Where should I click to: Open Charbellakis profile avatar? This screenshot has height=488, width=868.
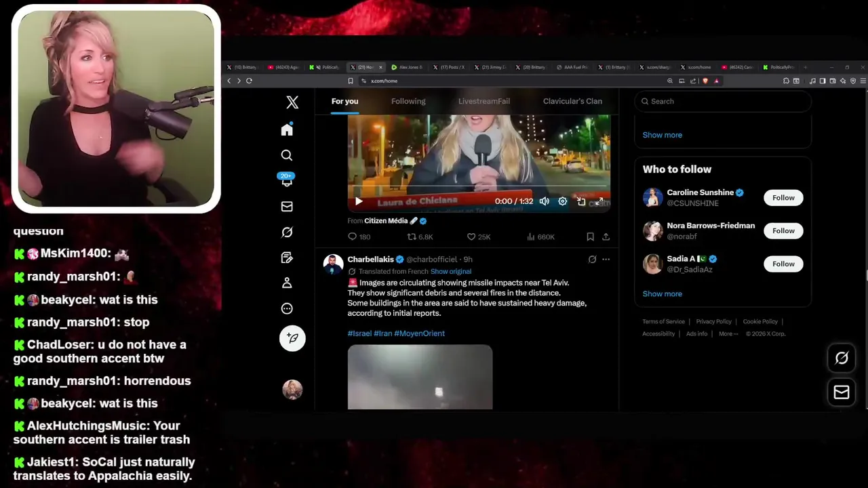tap(333, 264)
